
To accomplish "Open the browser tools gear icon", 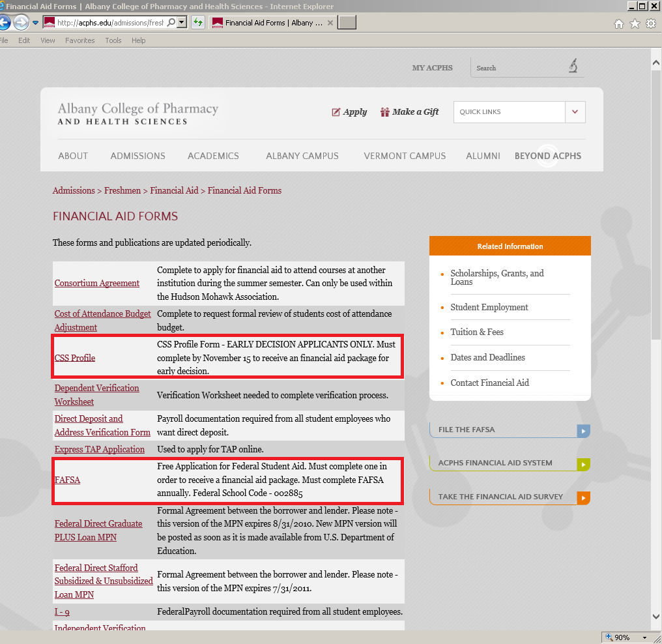I will [x=650, y=24].
